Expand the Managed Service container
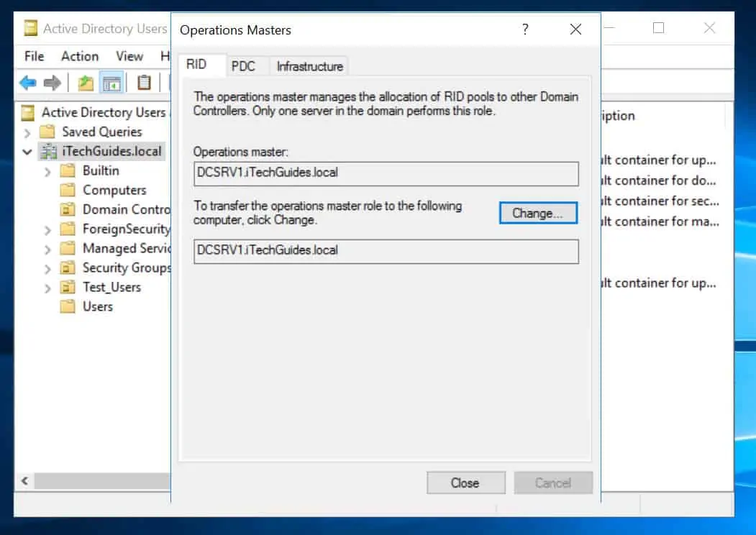 point(47,250)
